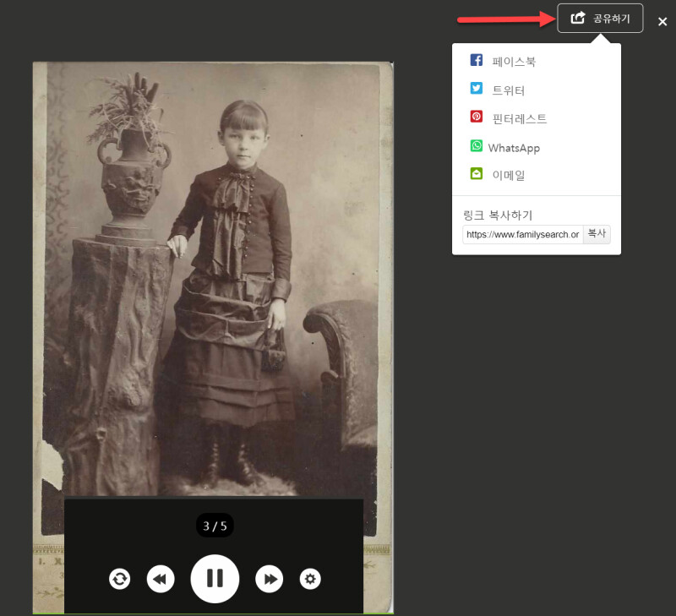Screen dimensions: 676x616
Task: Select the 트위터 share option
Action: click(x=509, y=90)
